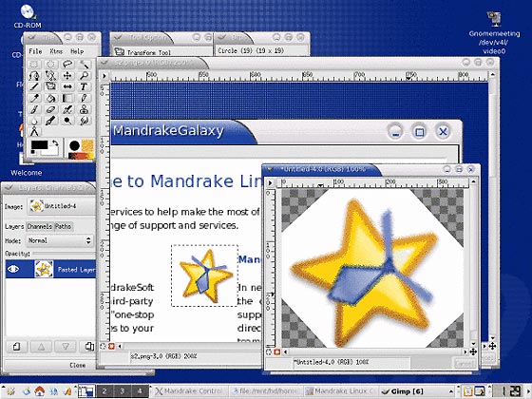Switch to workspace 3 in the pager
This screenshot has height=399, width=532.
point(123,391)
